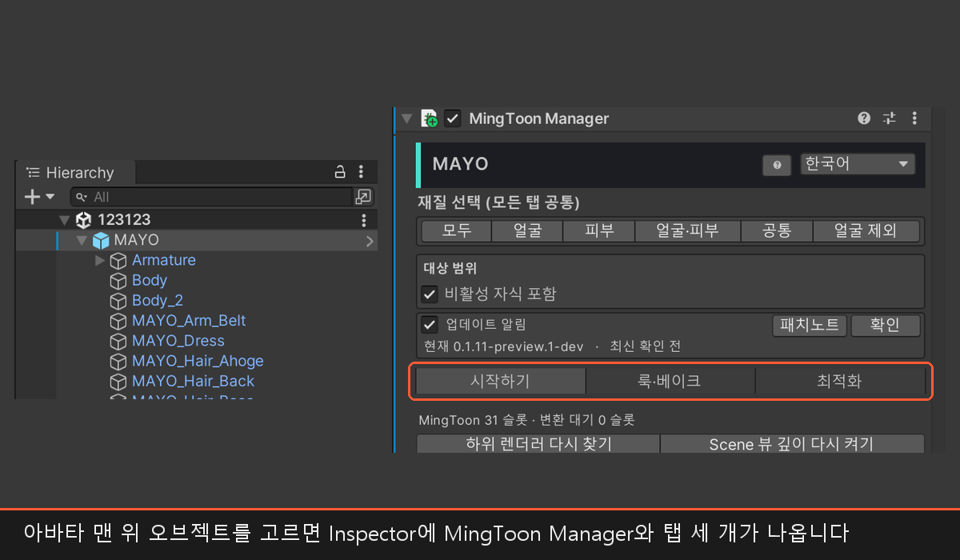This screenshot has height=560, width=960.
Task: Click the Body_2 cube icon
Action: (x=118, y=301)
